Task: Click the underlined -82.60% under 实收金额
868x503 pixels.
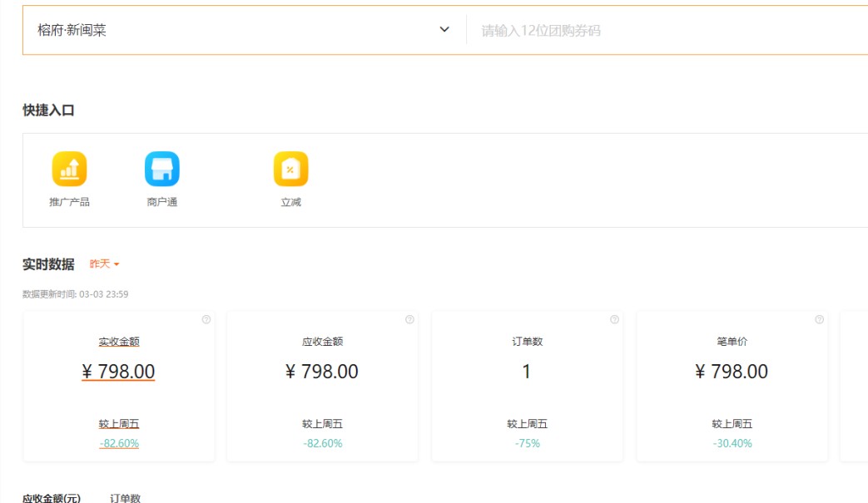Action: pyautogui.click(x=119, y=443)
